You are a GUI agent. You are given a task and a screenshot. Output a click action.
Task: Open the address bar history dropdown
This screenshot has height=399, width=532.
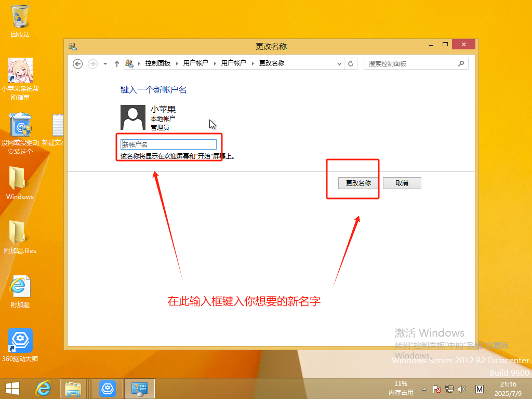click(x=339, y=64)
